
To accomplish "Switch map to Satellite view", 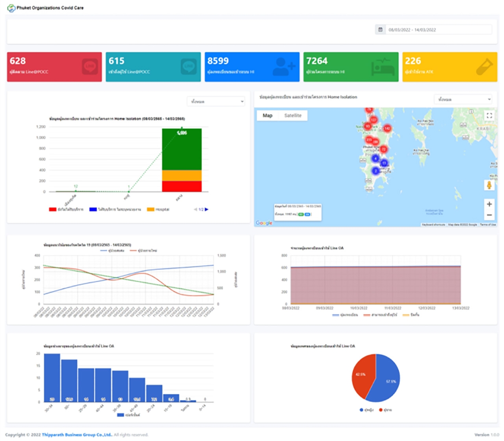I will (x=293, y=115).
